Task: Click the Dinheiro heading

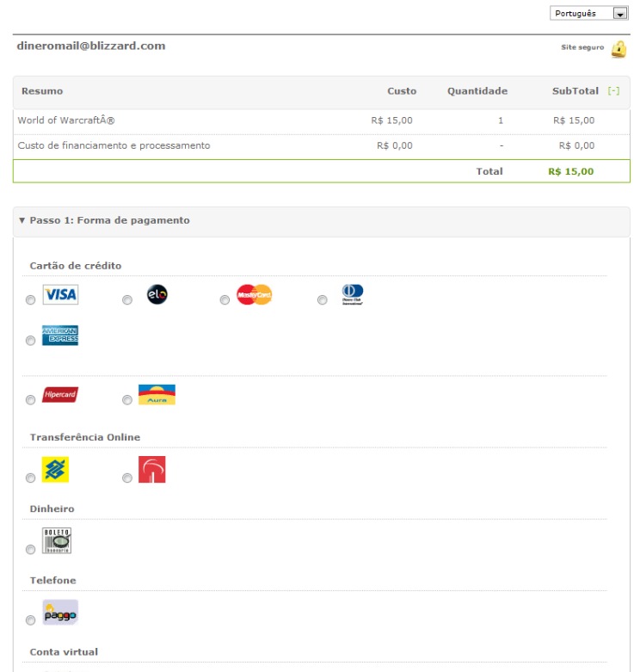Action: [x=52, y=509]
